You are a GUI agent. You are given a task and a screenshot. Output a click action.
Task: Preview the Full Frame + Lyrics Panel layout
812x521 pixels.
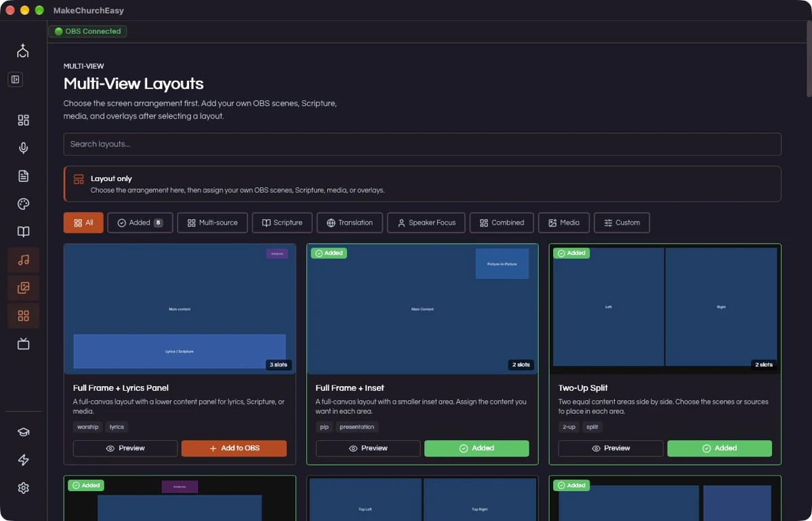(125, 448)
